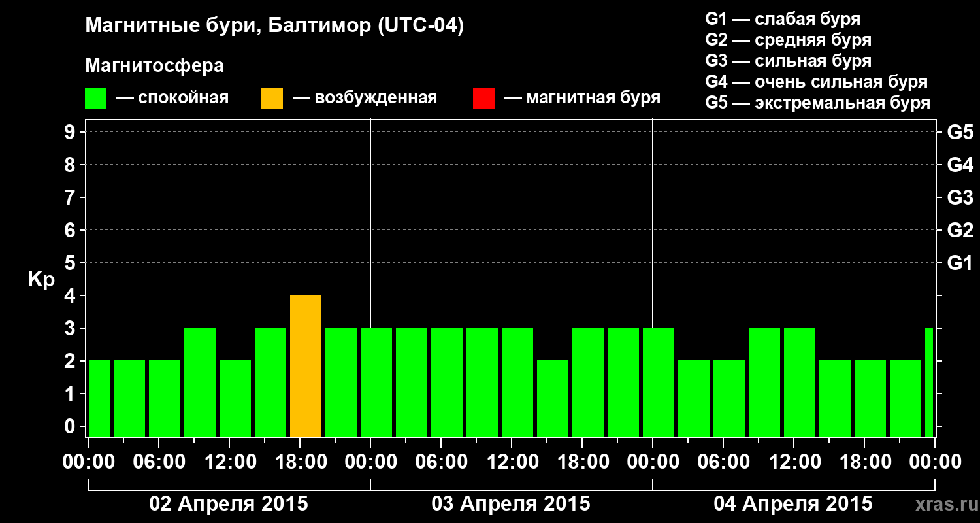
Task: Click the 'G2 — средняя буря' legend line
Action: pos(789,40)
